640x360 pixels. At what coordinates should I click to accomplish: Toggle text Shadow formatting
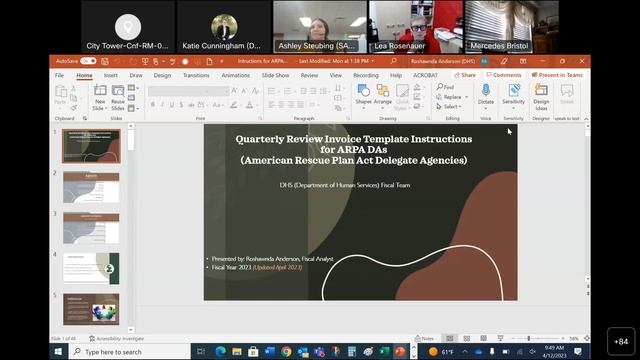(x=181, y=105)
